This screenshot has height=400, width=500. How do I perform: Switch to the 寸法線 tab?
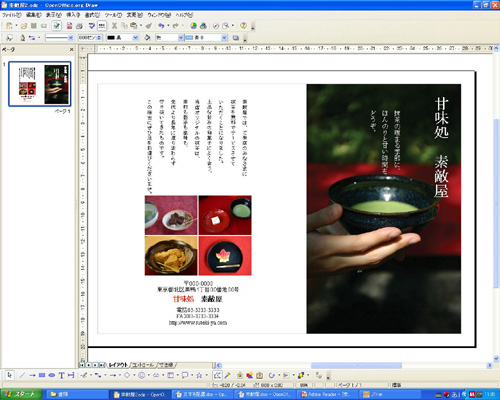[166, 365]
